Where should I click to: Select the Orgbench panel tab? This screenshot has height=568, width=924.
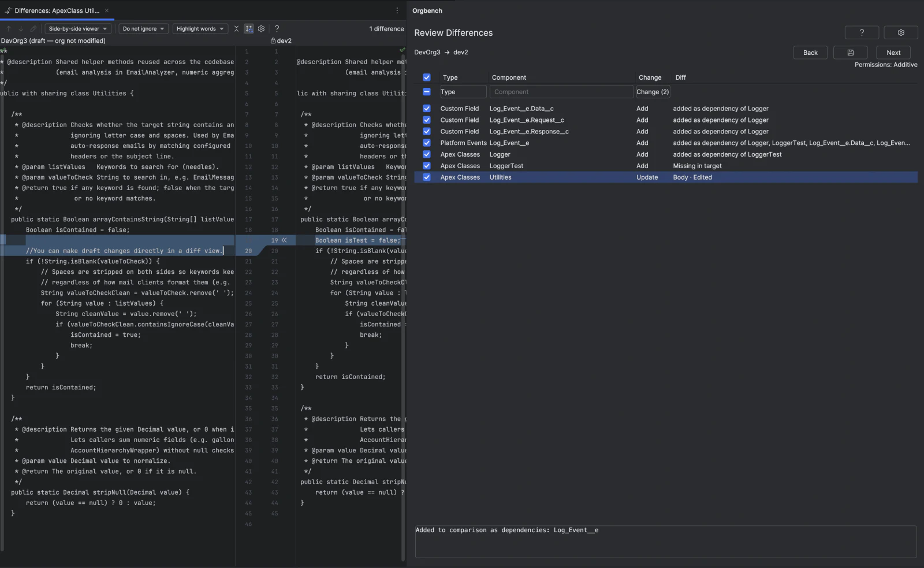point(427,10)
